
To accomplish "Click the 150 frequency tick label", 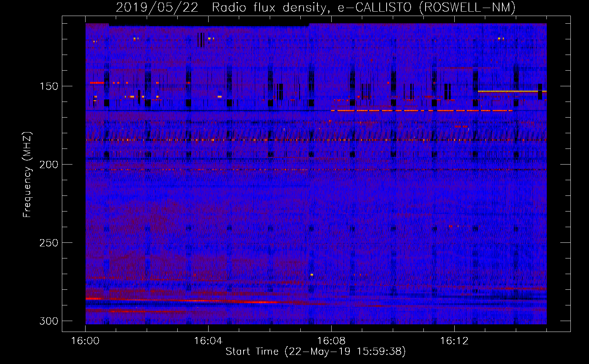I will coord(49,86).
